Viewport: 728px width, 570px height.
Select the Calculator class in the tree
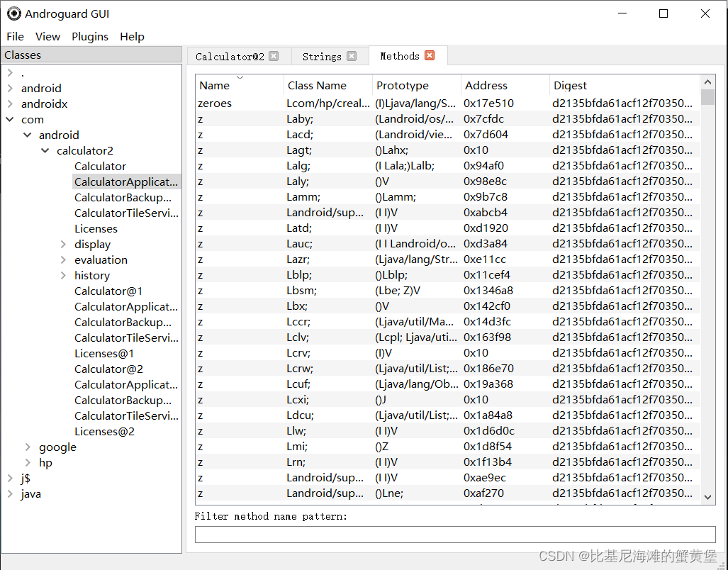click(x=100, y=166)
